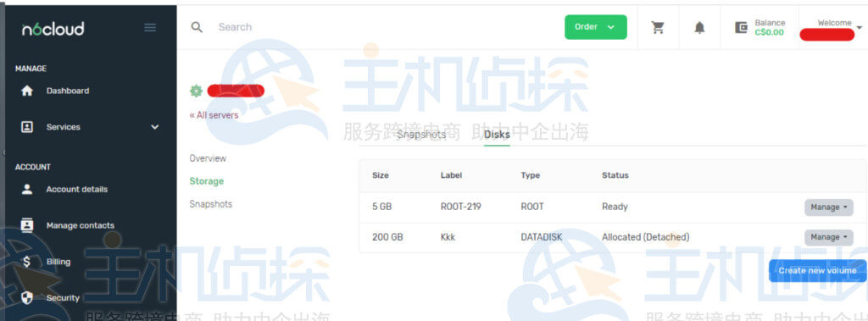The image size is (868, 321).
Task: Click the green server status icon
Action: pos(196,91)
